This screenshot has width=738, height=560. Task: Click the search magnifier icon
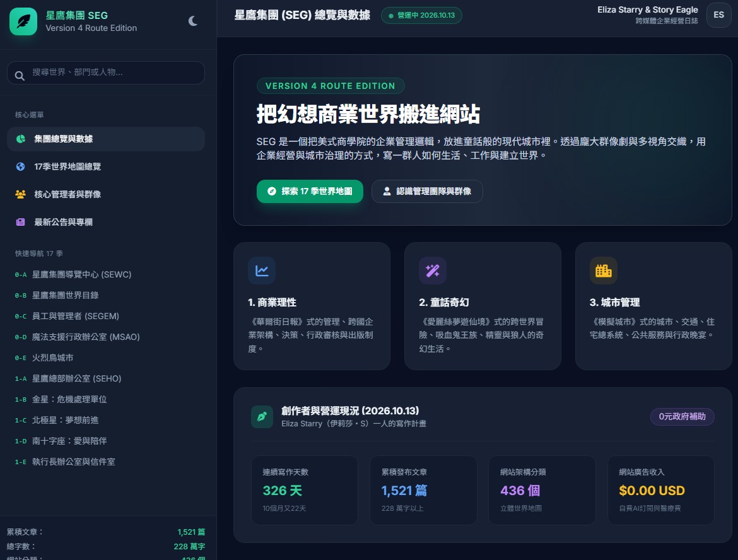[x=20, y=75]
